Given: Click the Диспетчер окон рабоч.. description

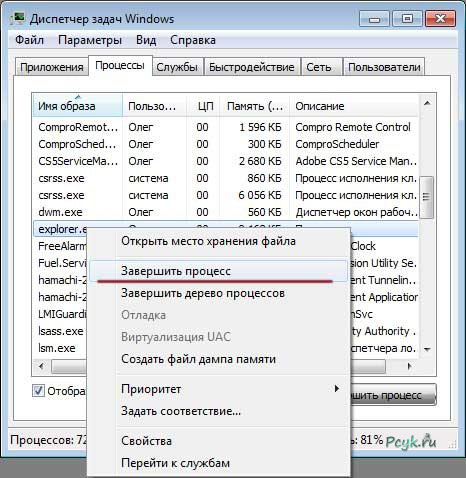Looking at the screenshot, I should [x=356, y=212].
